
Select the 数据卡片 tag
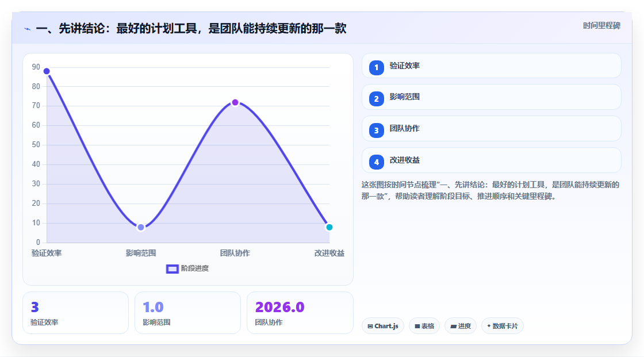503,326
